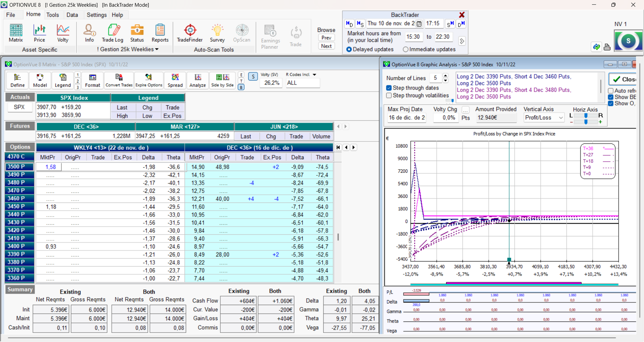Open the Trade Log

pos(113,33)
